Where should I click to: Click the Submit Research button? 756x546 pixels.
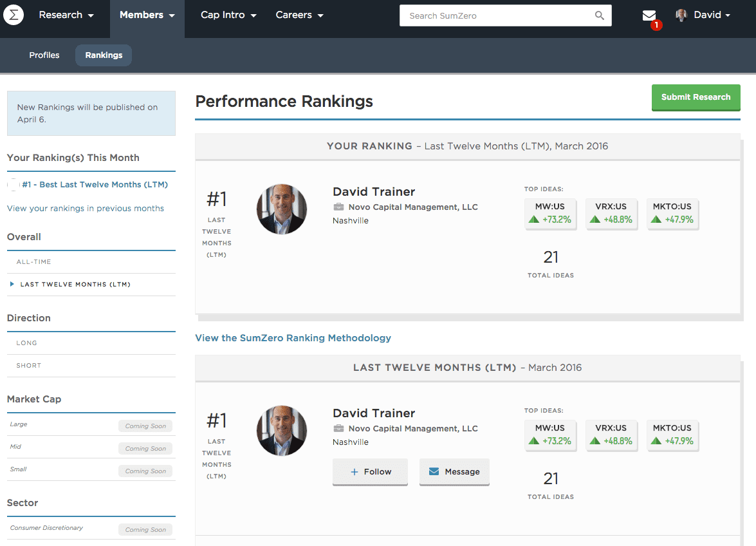tap(696, 97)
